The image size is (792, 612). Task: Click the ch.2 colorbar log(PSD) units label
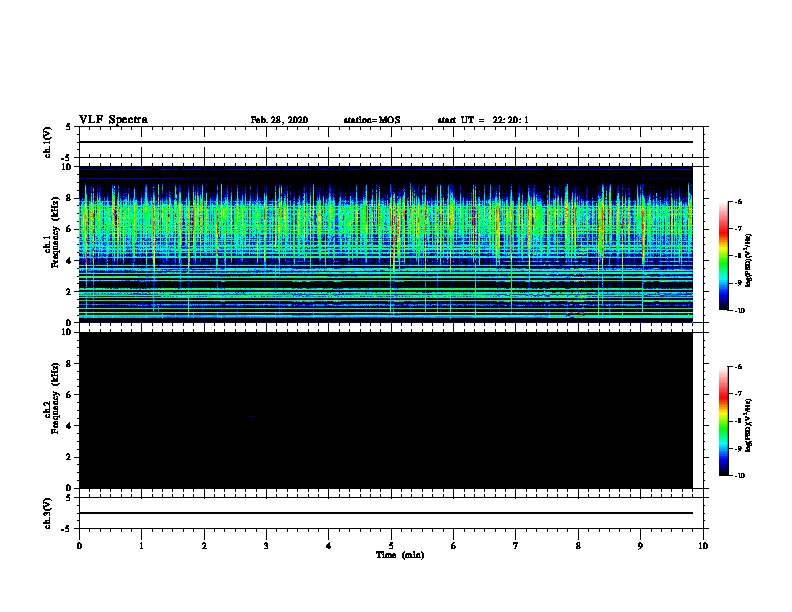(749, 426)
